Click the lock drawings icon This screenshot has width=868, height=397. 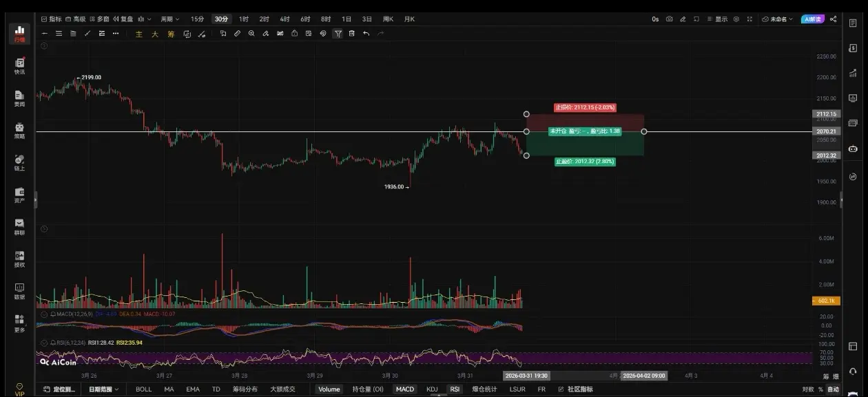(x=294, y=33)
